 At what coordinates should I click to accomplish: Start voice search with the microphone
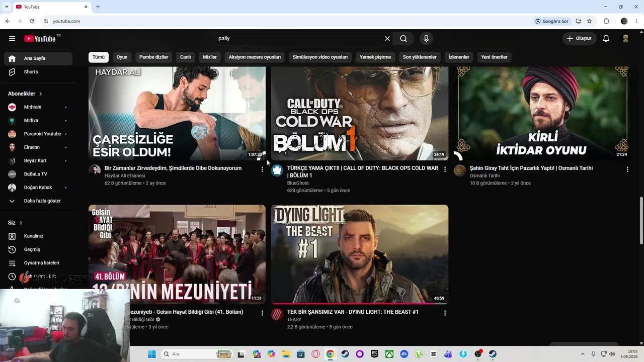pyautogui.click(x=426, y=39)
